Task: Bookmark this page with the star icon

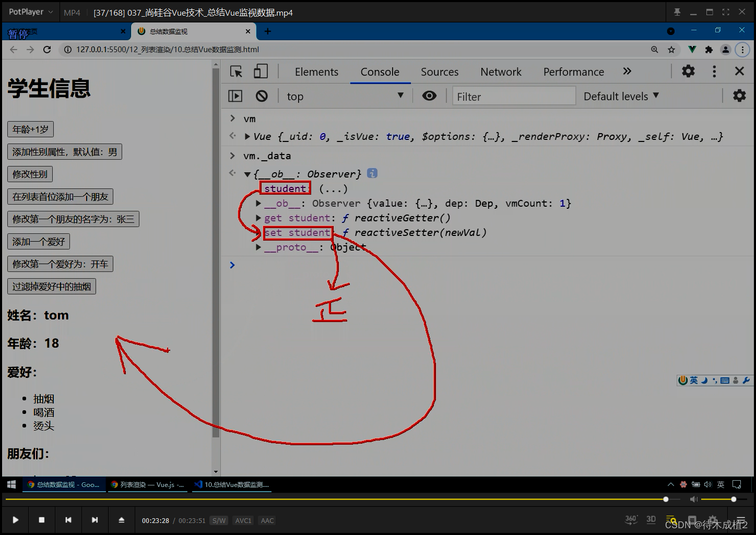Action: click(x=671, y=50)
